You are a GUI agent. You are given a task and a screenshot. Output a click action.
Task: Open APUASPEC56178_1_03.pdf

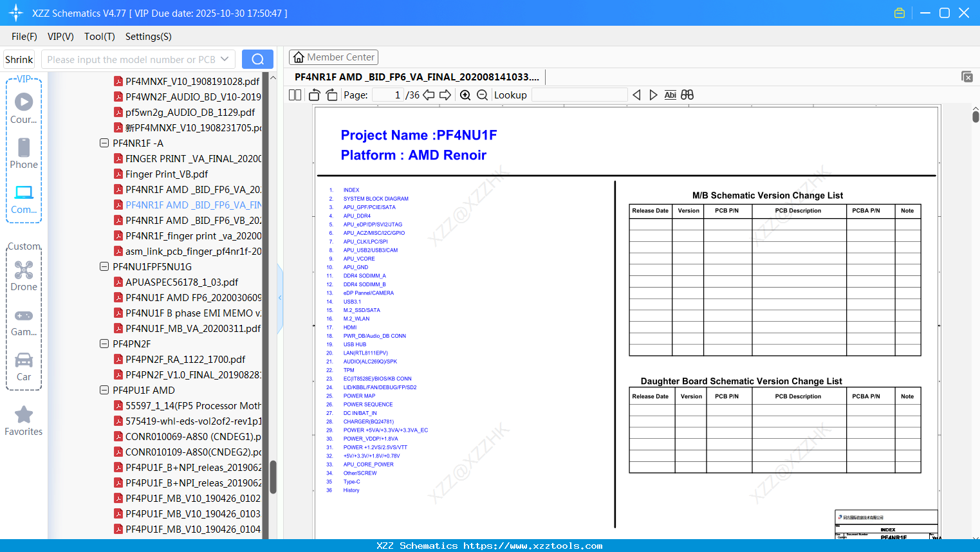(181, 282)
